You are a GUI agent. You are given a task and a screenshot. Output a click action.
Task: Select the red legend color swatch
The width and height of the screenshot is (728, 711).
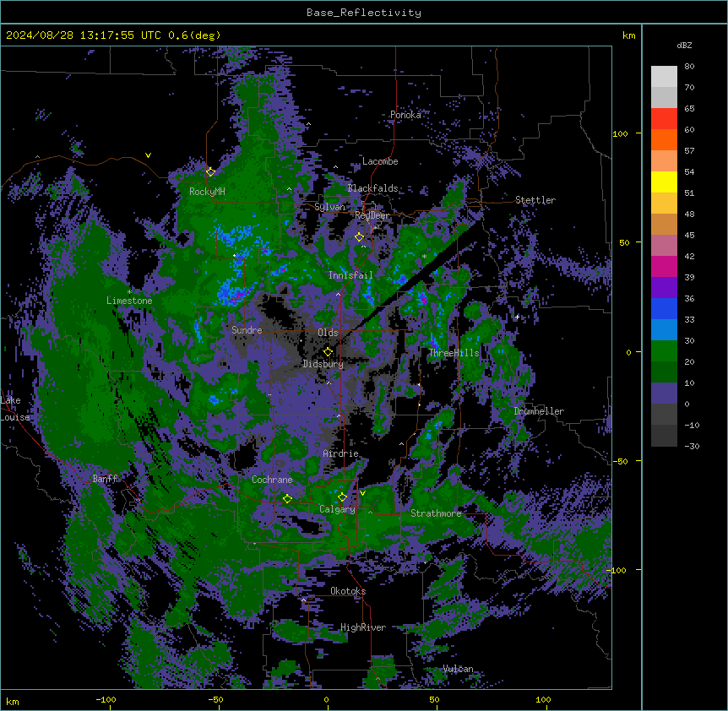664,118
